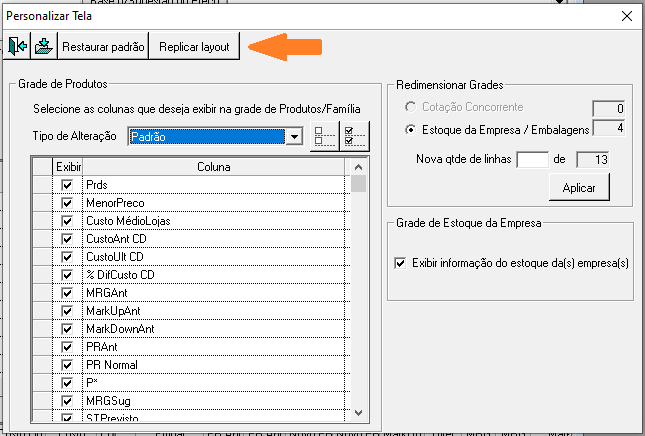This screenshot has height=436, width=645.
Task: Toggle the % DifCusto CD checkbox
Action: pyautogui.click(x=67, y=275)
